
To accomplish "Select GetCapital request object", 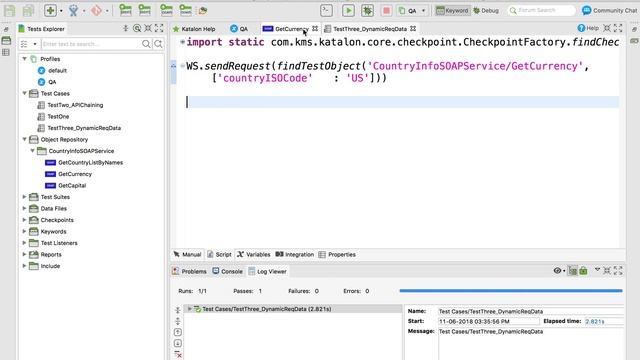I will pos(72,185).
